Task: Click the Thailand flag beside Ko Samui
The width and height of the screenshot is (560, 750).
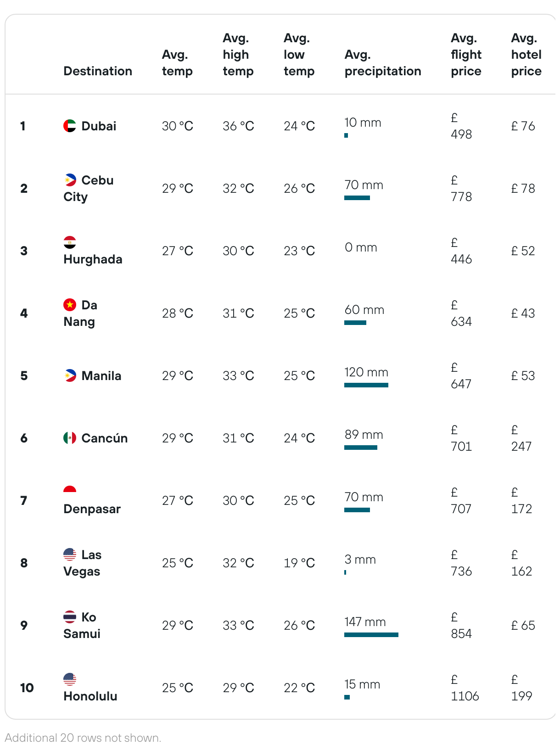Action: pos(70,617)
